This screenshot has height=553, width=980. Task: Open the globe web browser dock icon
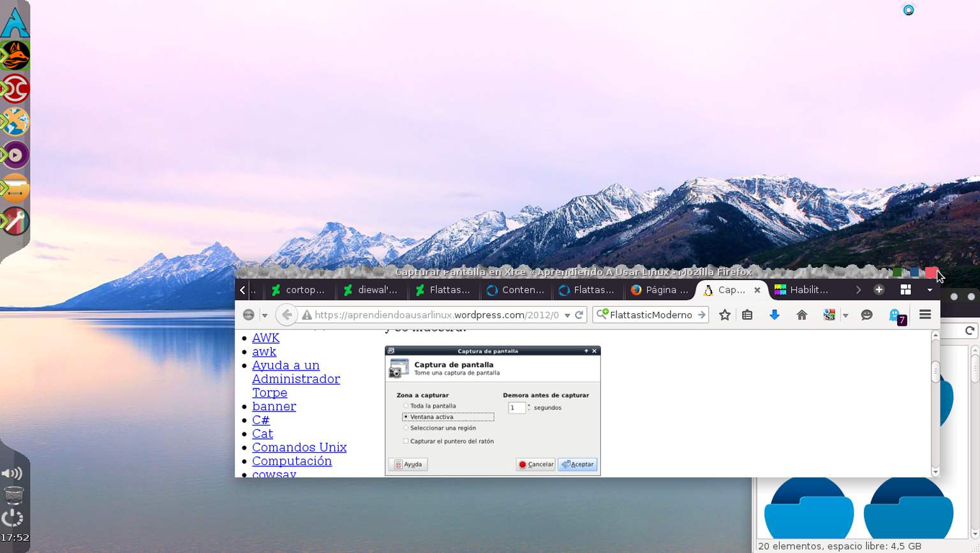pyautogui.click(x=15, y=122)
